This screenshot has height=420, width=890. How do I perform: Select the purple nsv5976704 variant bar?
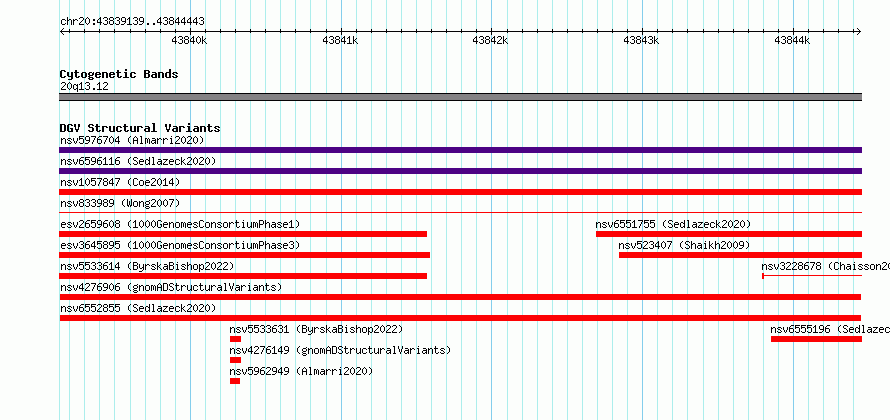[460, 150]
